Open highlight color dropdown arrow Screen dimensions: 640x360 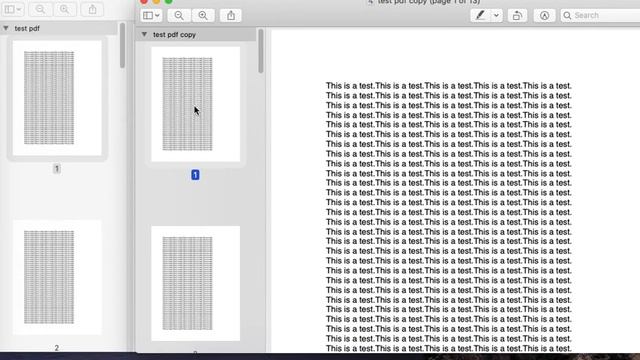pyautogui.click(x=496, y=16)
